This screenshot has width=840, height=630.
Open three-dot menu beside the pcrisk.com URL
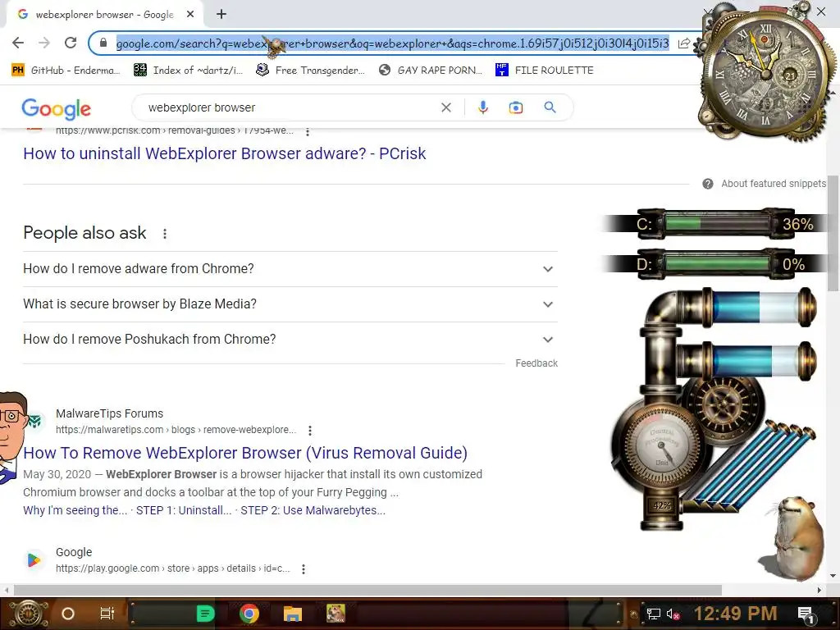[308, 131]
